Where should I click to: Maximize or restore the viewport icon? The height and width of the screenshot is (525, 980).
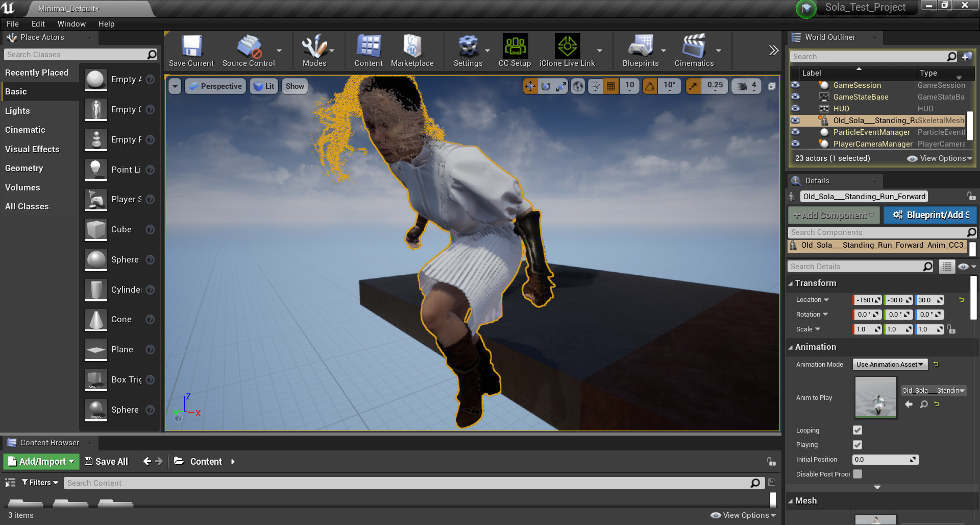pyautogui.click(x=772, y=86)
